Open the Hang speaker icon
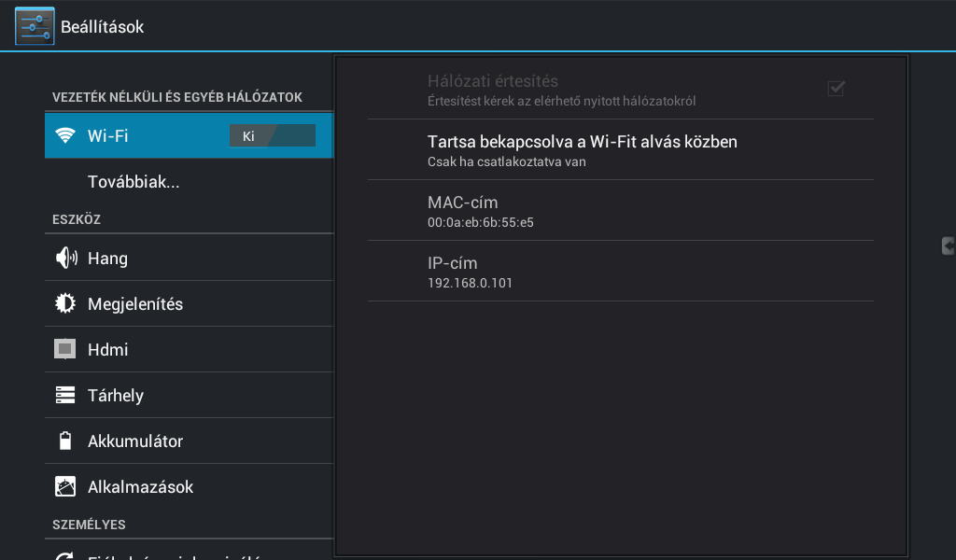This screenshot has height=560, width=956. pyautogui.click(x=66, y=258)
